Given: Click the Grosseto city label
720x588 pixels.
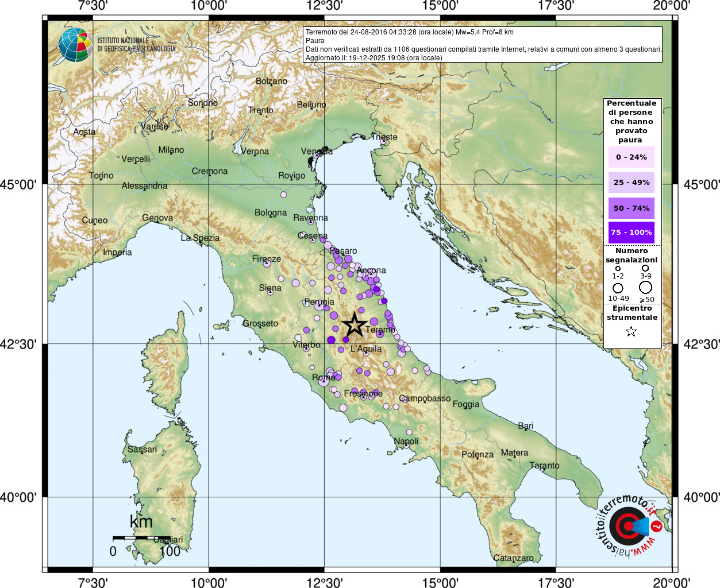Looking at the screenshot, I should (260, 323).
